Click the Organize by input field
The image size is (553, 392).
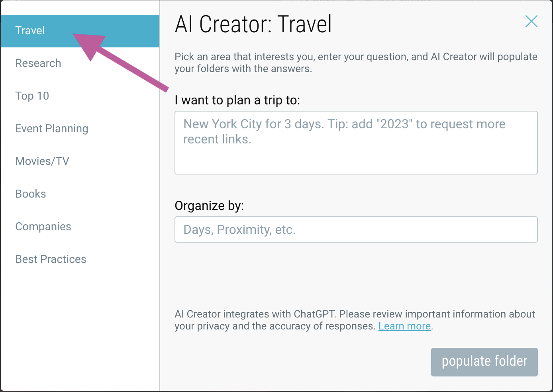[x=356, y=229]
